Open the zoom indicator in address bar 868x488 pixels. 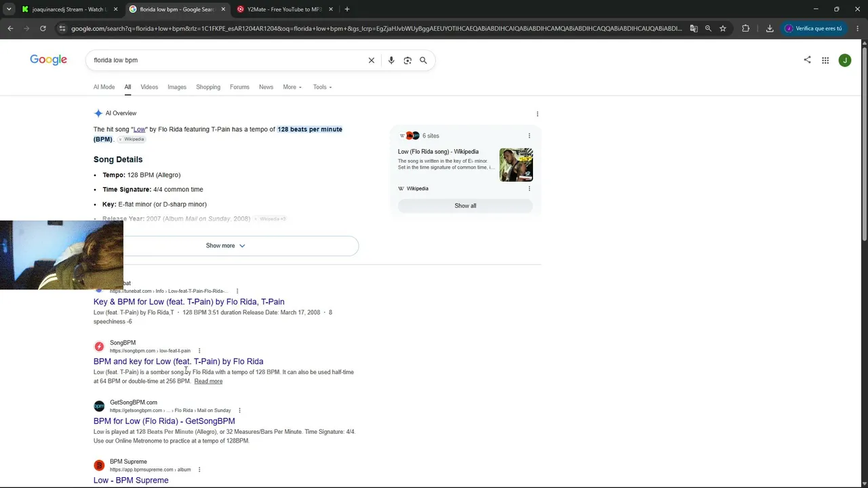click(x=708, y=28)
